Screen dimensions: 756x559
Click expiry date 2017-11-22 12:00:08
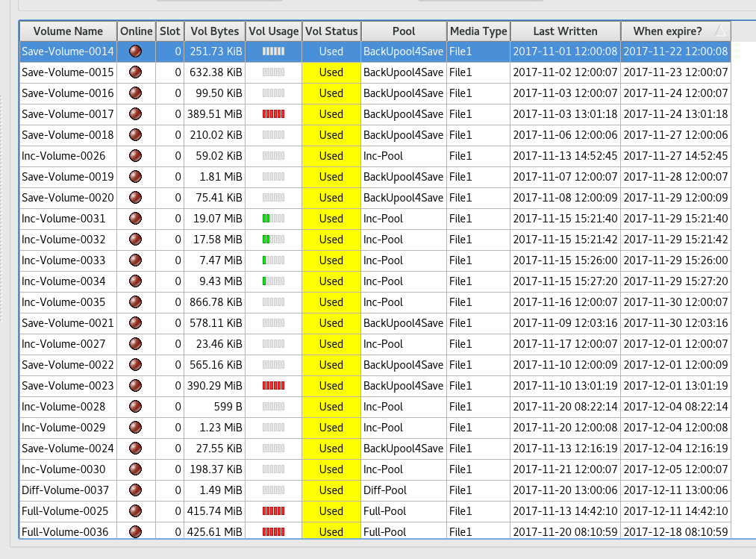click(x=675, y=51)
